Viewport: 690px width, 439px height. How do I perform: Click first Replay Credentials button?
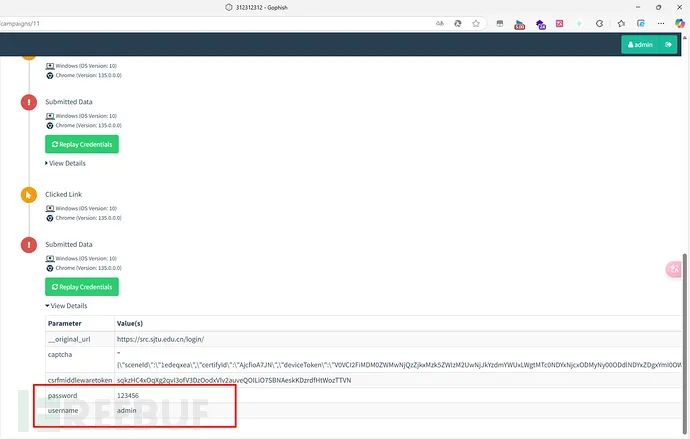click(82, 144)
